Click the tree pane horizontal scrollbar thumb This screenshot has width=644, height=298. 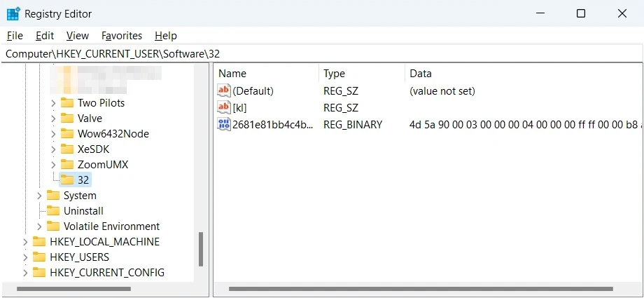click(73, 289)
